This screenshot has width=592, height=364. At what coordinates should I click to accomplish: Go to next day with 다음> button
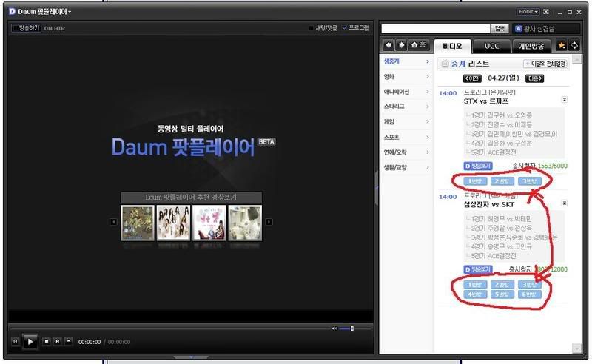(534, 78)
